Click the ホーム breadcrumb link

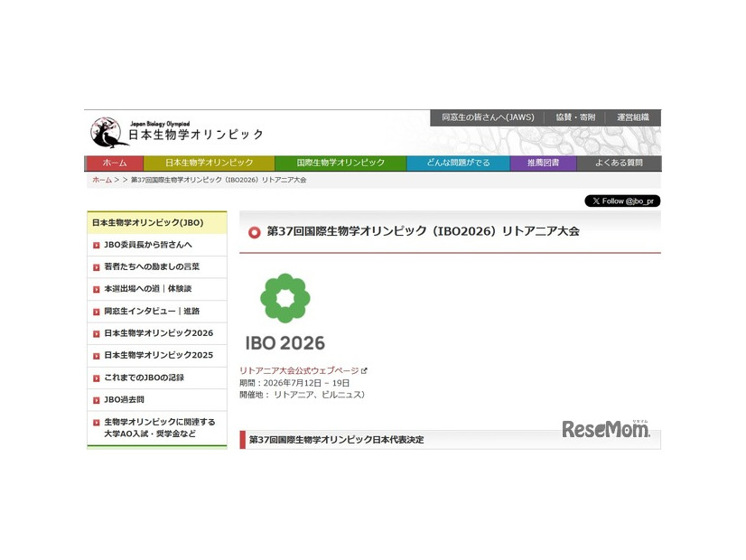[102, 180]
